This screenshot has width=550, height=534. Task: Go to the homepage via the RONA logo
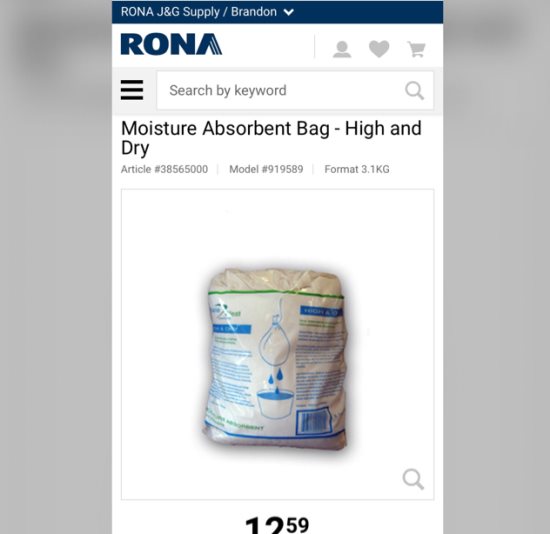click(x=171, y=44)
